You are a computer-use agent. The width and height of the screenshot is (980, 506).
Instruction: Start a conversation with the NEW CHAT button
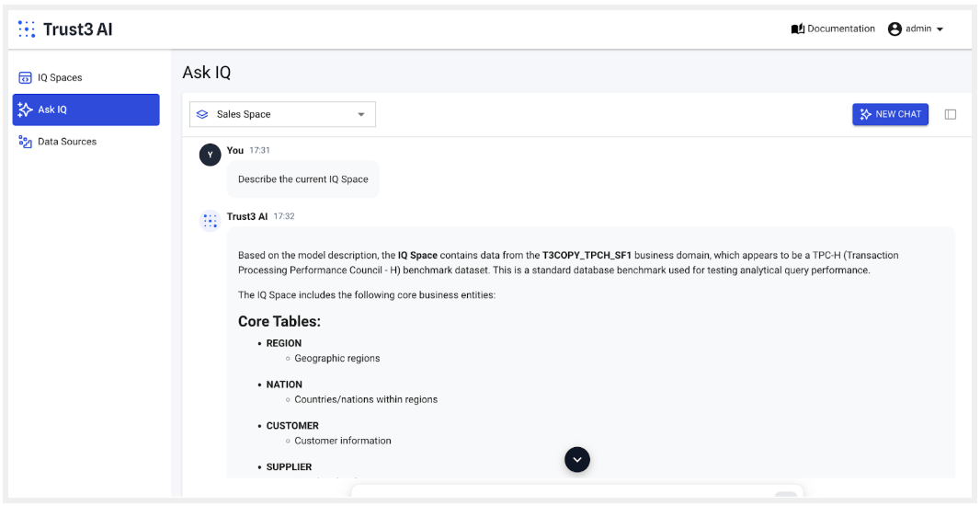890,114
